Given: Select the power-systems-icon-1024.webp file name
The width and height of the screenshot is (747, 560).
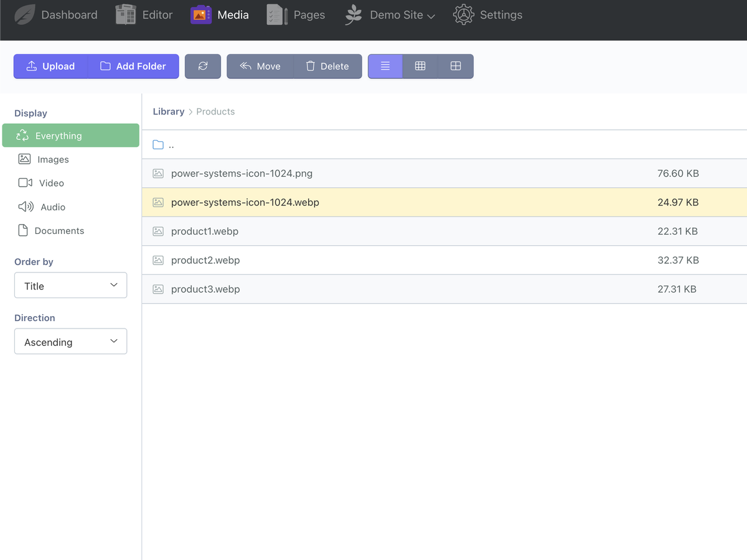Looking at the screenshot, I should 245,202.
